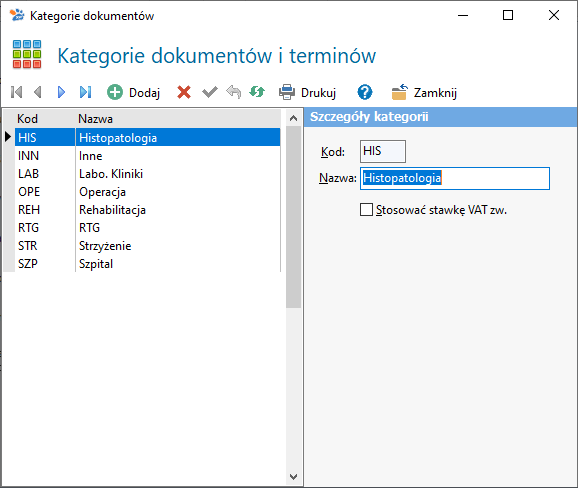Click Zamknij to close window
The width and height of the screenshot is (578, 488).
pos(424,92)
